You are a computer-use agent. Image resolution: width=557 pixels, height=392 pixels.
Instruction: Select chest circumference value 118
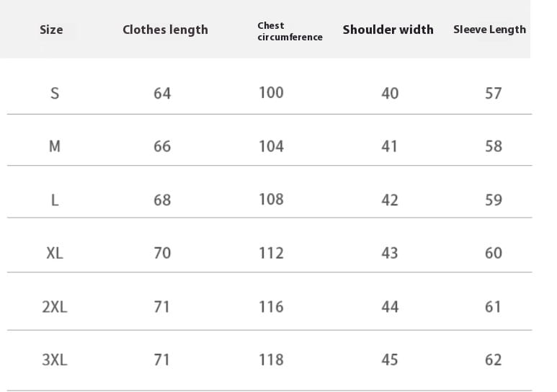tap(271, 360)
